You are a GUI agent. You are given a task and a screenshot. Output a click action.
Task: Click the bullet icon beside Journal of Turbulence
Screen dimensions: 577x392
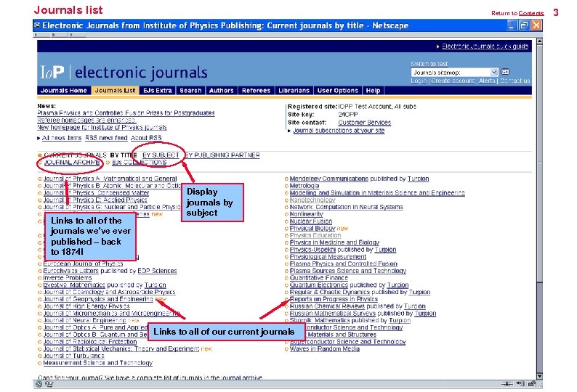point(40,356)
